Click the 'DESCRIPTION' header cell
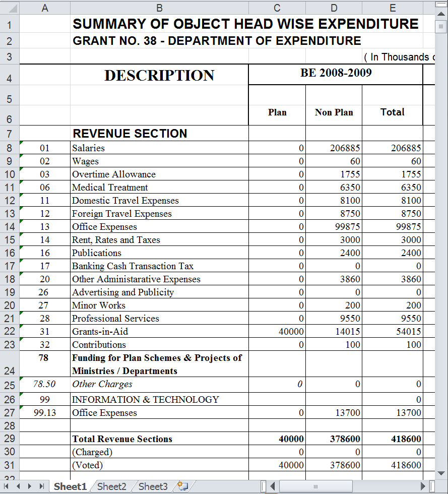The height and width of the screenshot is (494, 448). tap(159, 75)
